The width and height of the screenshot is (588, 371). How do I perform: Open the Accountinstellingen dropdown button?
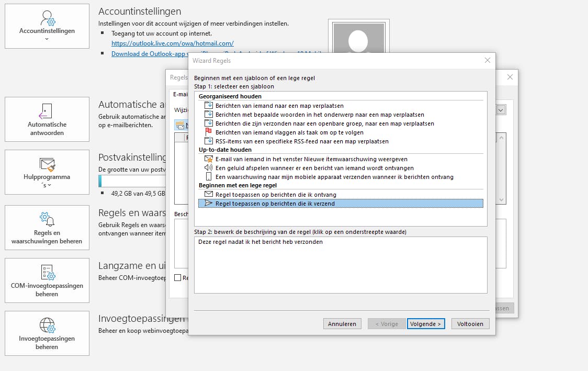tap(47, 26)
